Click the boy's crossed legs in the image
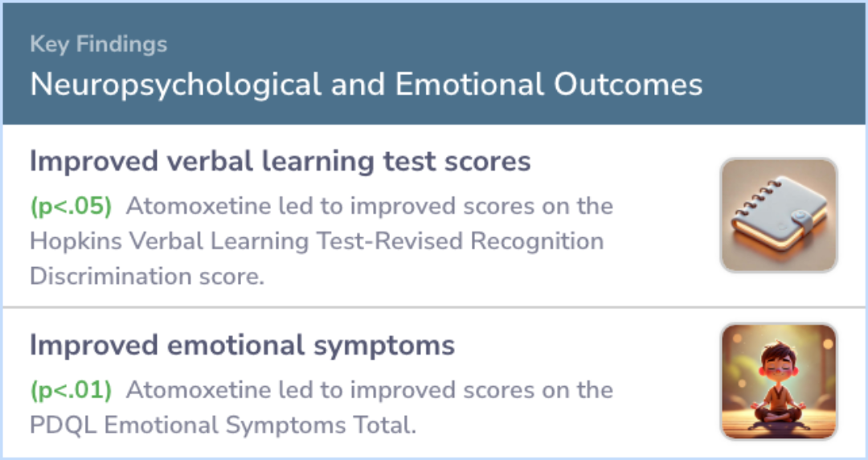The width and height of the screenshot is (868, 460). (x=779, y=414)
